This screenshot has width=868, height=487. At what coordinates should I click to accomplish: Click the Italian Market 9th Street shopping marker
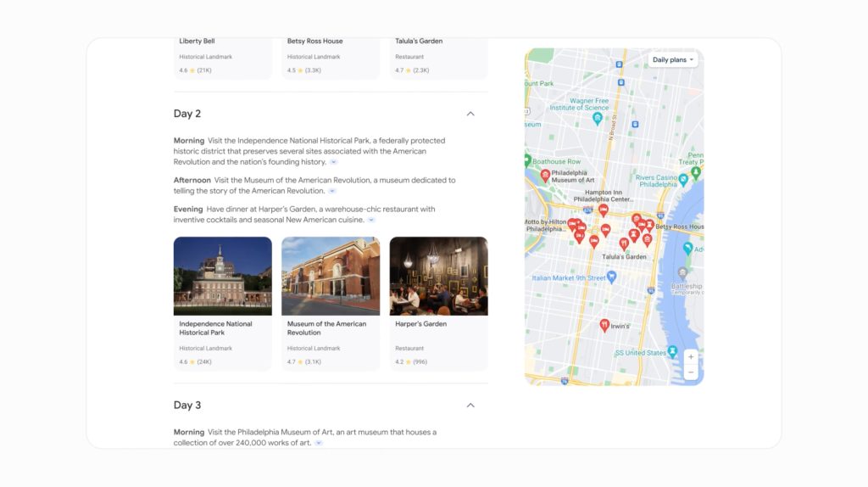point(612,277)
